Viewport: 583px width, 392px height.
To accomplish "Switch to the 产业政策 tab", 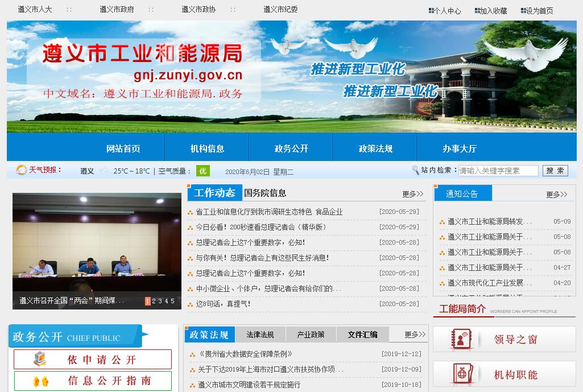I will tap(311, 335).
